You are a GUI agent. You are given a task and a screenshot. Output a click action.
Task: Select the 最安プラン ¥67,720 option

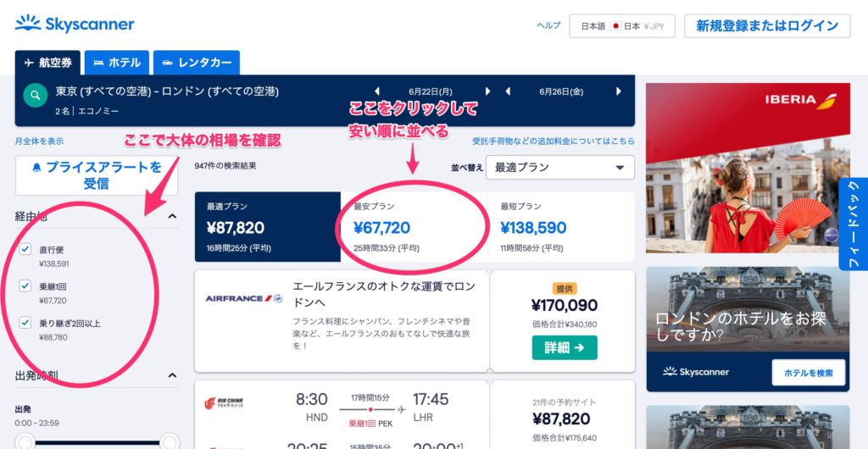pos(414,227)
